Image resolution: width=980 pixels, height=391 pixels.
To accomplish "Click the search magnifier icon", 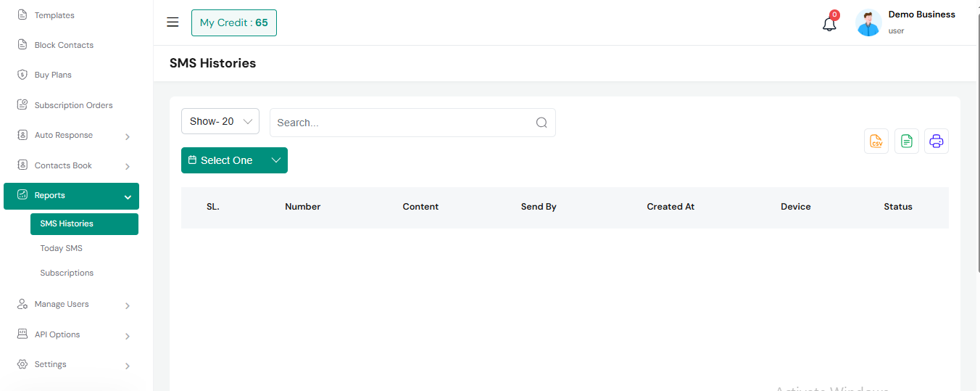I will 541,123.
